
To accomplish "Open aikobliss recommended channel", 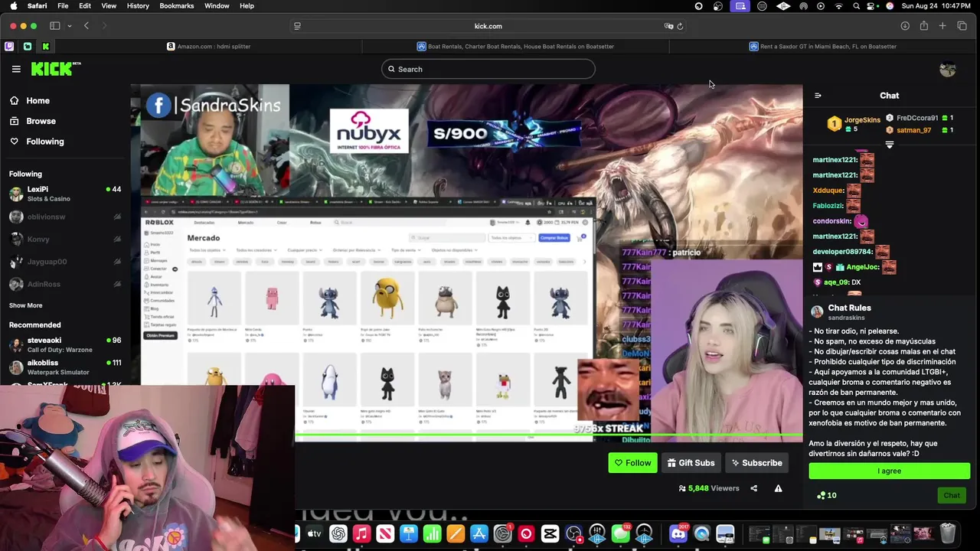I will pos(65,367).
